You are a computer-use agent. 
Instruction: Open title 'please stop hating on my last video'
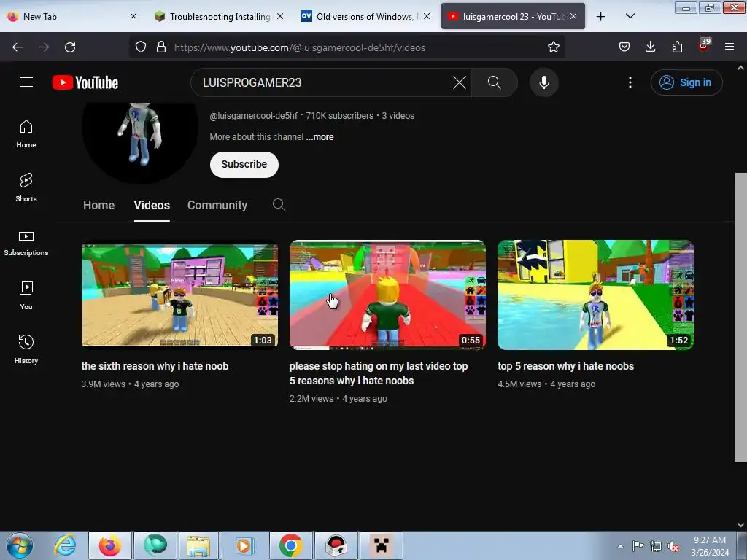[x=379, y=373]
